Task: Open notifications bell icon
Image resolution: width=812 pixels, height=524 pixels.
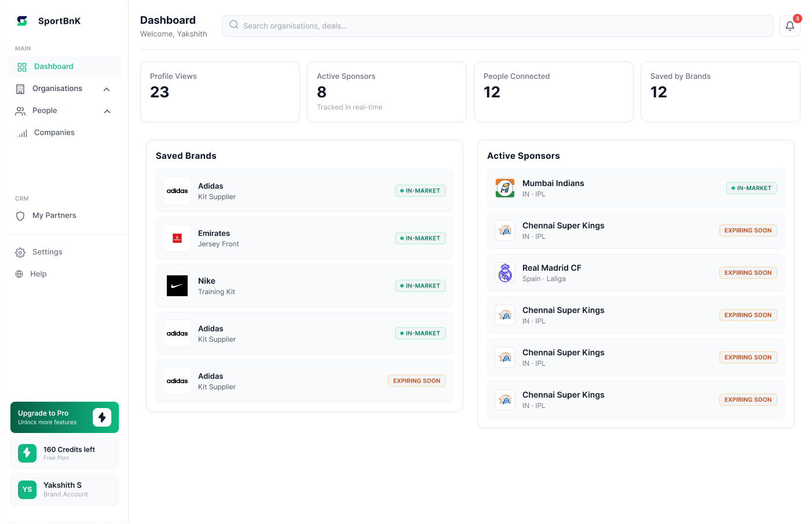Action: tap(789, 26)
